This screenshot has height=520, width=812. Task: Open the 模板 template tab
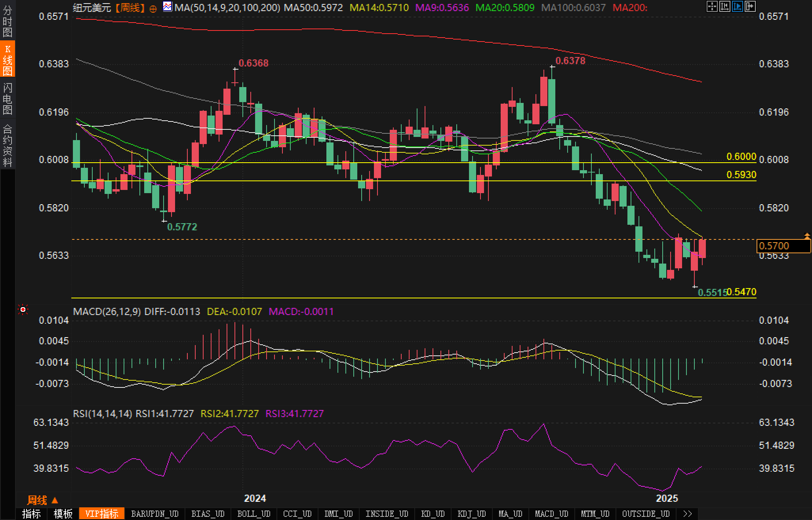pyautogui.click(x=63, y=514)
